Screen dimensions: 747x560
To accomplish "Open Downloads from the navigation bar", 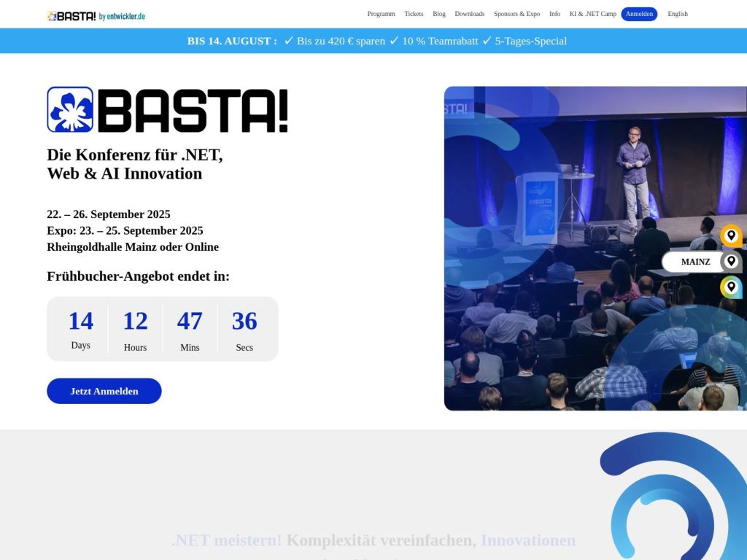I will 469,14.
